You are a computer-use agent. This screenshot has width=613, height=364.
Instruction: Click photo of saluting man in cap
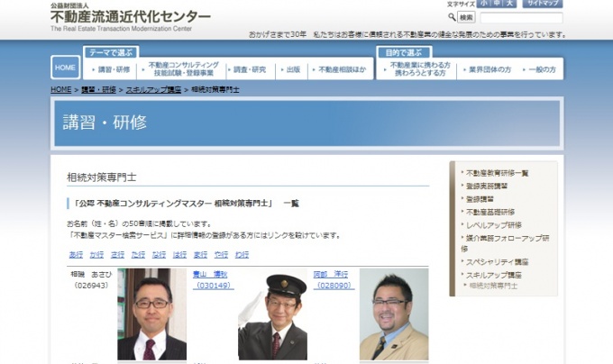[x=272, y=314]
